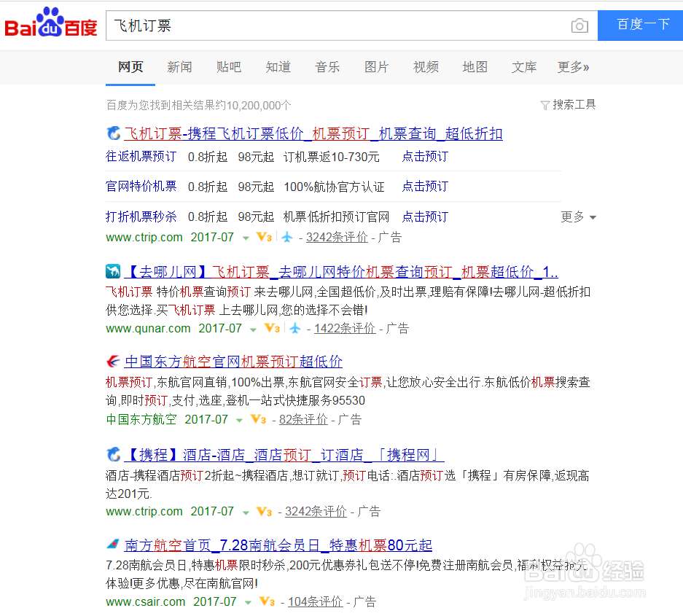
Task: Click result count 百度为您找到相关结果约10,200,000个
Action: pos(198,105)
